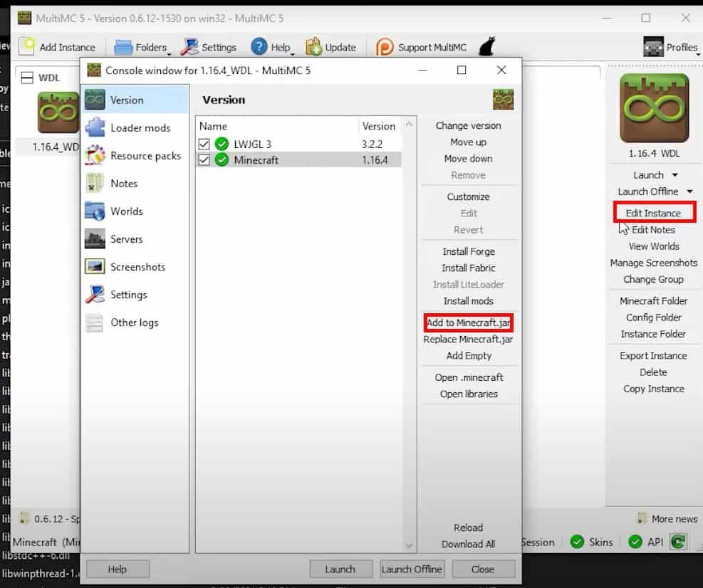Click the Launch button at the bottom of the console window

pos(340,569)
